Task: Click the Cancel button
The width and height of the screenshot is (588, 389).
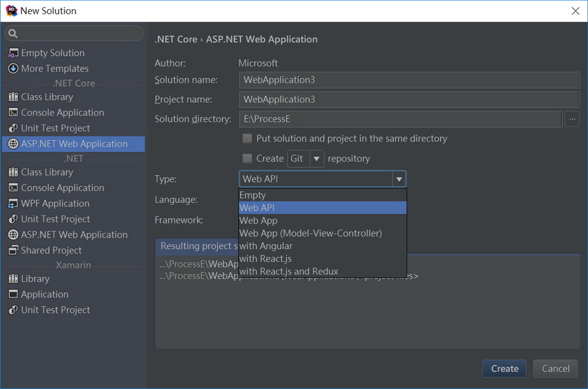Action: 555,368
